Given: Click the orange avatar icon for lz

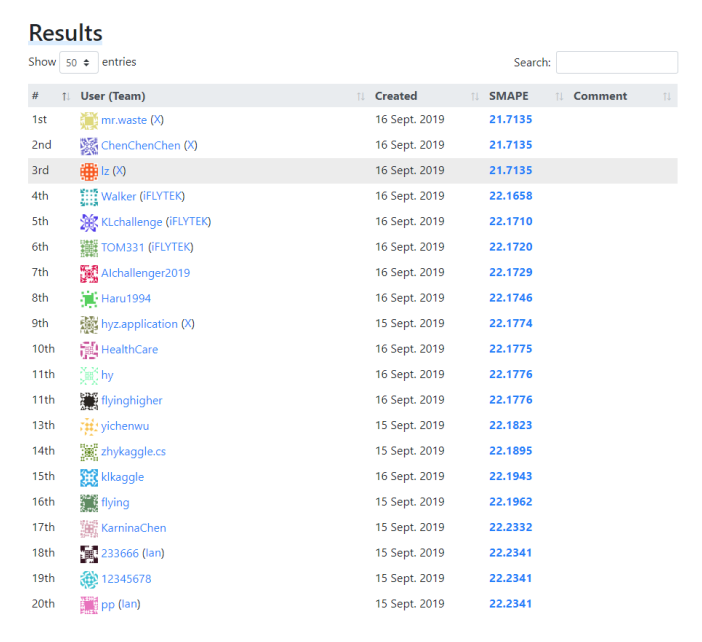Looking at the screenshot, I should click(x=89, y=171).
